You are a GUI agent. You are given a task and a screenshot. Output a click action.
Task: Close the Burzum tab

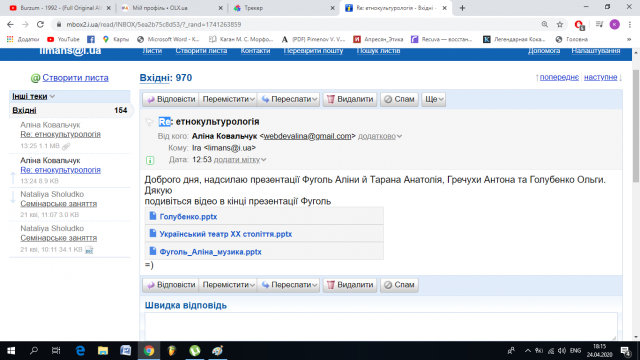click(x=109, y=8)
